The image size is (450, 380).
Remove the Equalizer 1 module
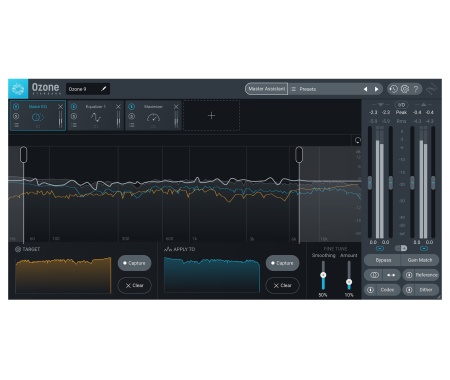point(118,107)
